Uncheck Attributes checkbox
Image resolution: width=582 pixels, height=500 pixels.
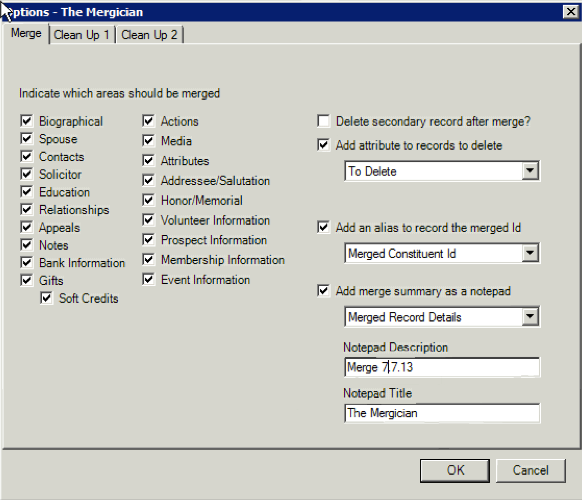148,160
